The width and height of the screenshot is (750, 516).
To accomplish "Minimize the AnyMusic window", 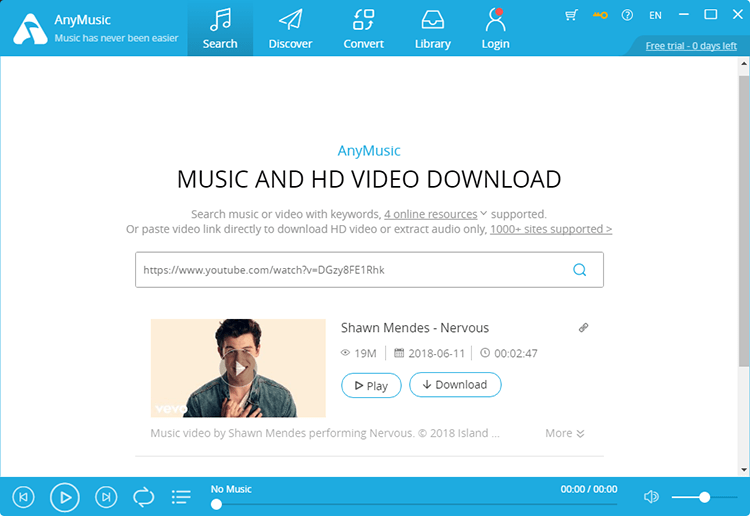I will [684, 15].
